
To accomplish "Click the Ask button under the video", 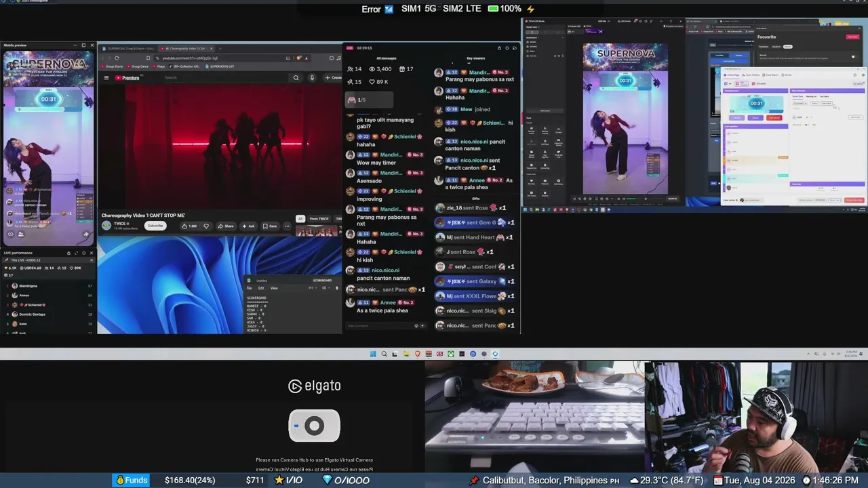I will (248, 226).
